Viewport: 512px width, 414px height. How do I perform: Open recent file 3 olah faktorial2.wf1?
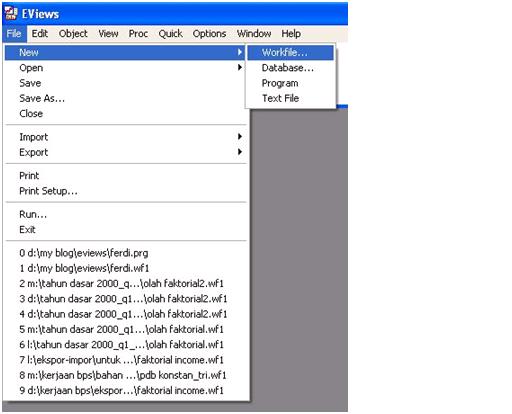125,299
